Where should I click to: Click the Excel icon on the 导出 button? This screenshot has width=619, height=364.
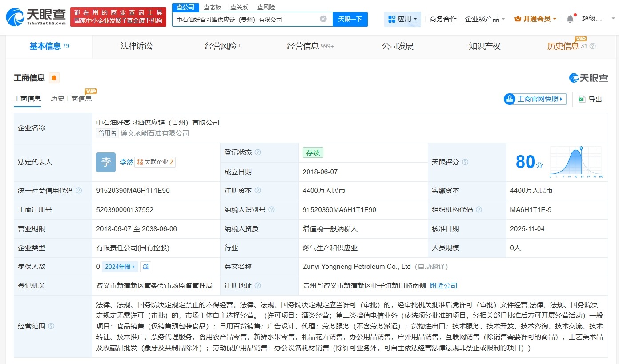tap(582, 99)
